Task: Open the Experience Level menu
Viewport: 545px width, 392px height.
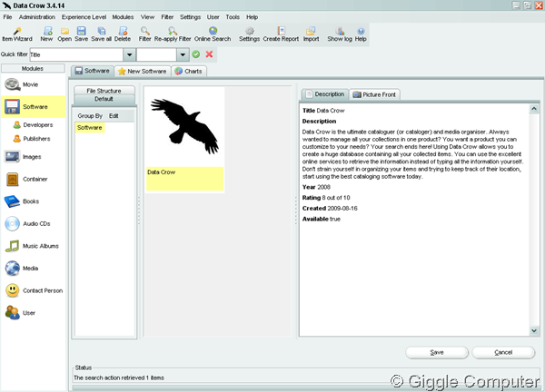Action: click(x=84, y=17)
